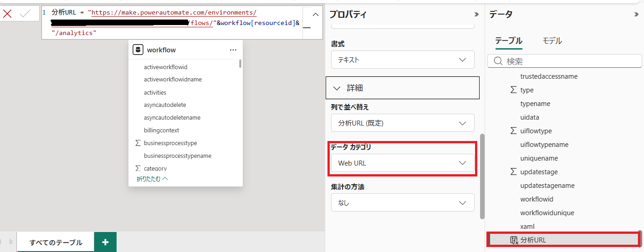The width and height of the screenshot is (644, 252).
Task: Click the sigma icon next to type
Action: click(x=513, y=90)
